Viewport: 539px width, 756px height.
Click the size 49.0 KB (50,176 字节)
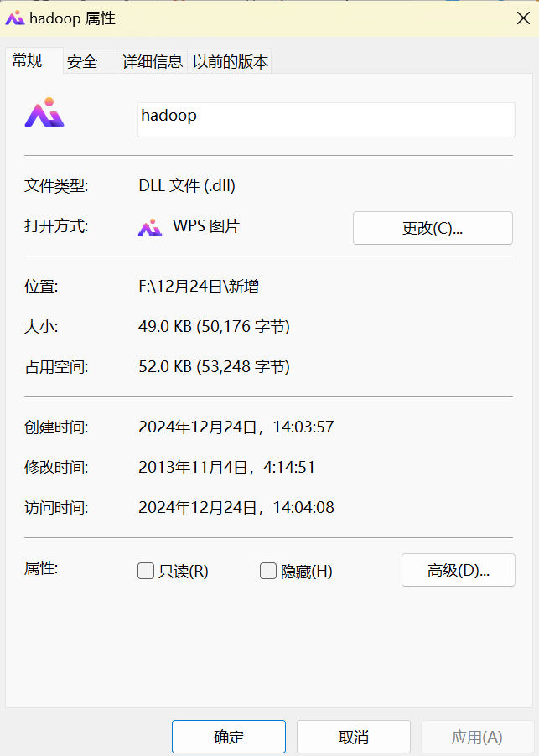pyautogui.click(x=214, y=326)
